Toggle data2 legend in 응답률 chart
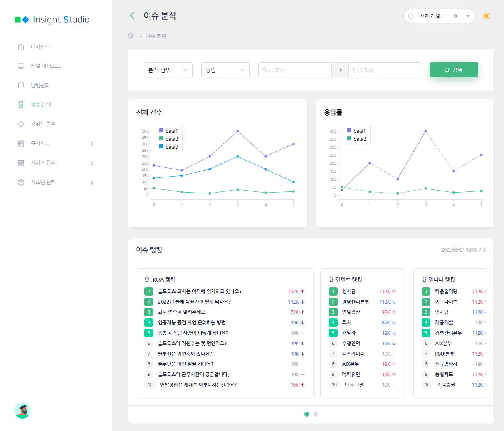 click(x=356, y=139)
